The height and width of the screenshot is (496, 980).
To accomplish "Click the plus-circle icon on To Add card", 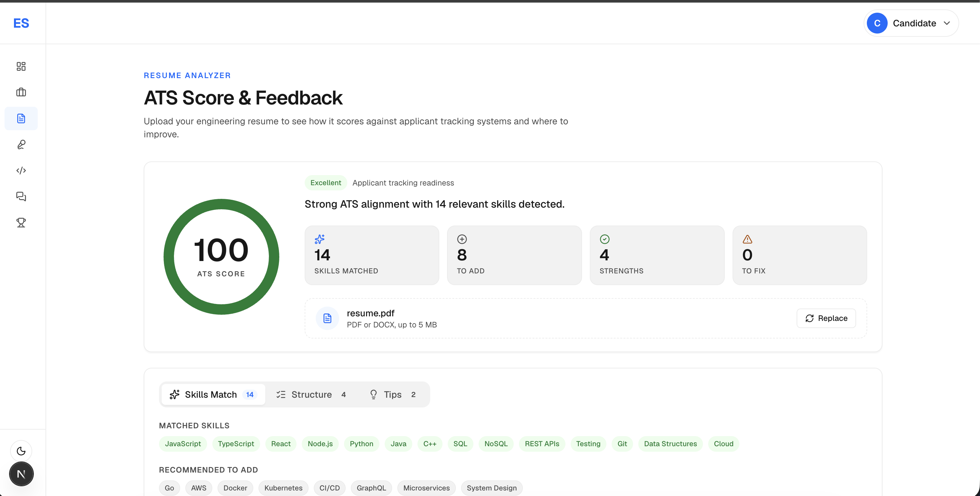I will (x=462, y=239).
